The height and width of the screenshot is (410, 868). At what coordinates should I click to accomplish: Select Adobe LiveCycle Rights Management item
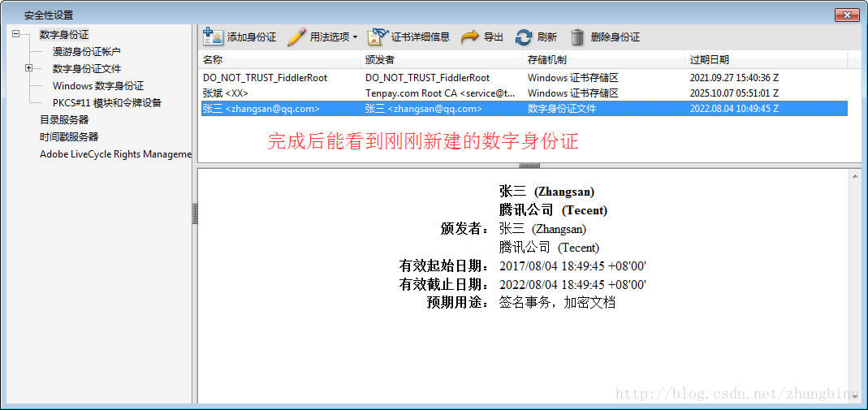115,153
